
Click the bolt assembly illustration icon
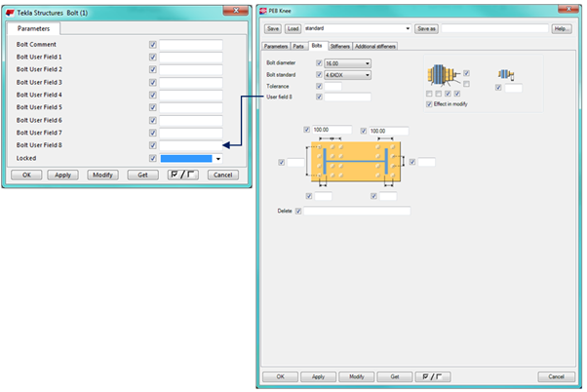coord(444,76)
